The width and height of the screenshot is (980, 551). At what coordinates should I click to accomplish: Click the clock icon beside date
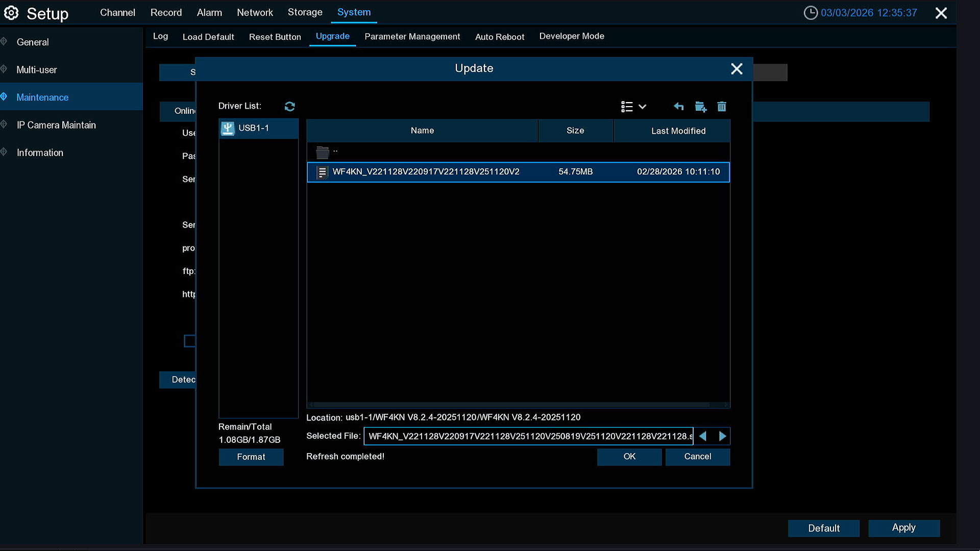(x=810, y=13)
